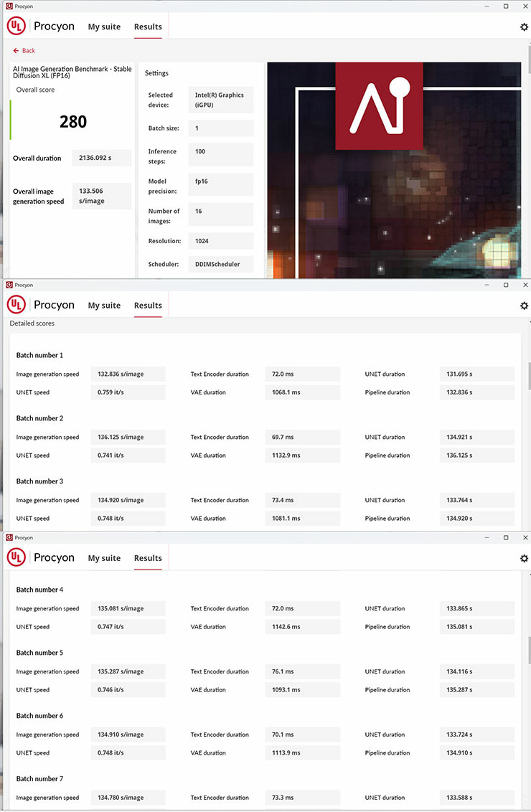Select Batch 6 UNET duration 133.724 s

click(476, 735)
